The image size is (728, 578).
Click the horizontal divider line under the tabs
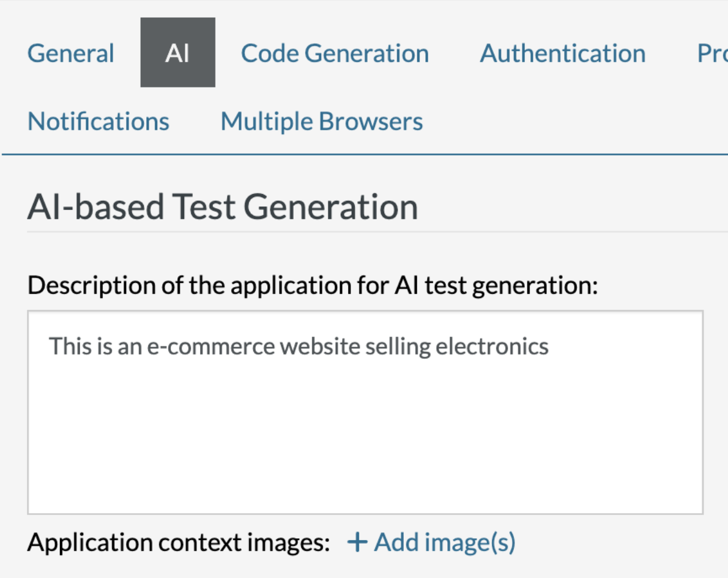365,155
